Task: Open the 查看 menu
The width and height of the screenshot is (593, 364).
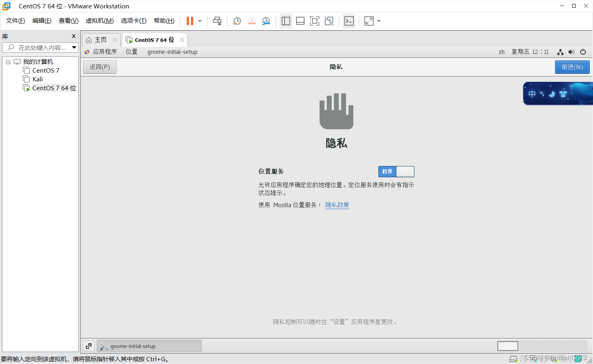Action: [68, 21]
